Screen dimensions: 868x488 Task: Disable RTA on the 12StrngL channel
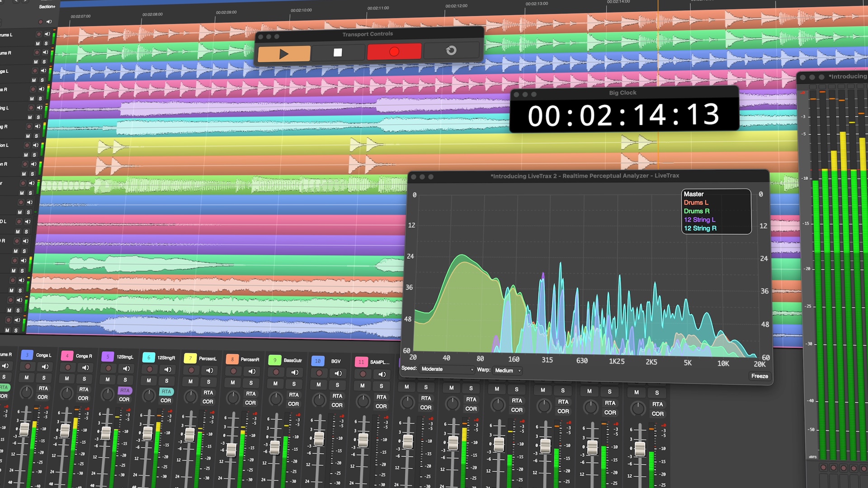point(125,390)
